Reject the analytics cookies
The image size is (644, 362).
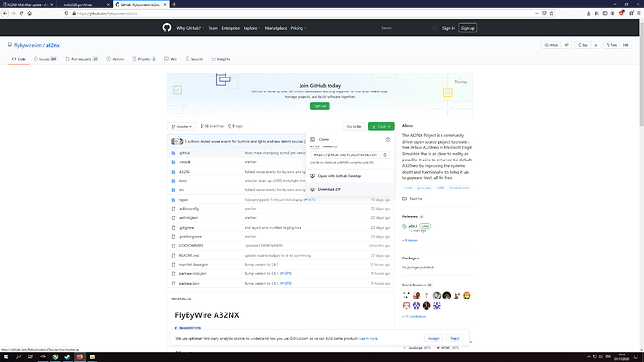455,338
